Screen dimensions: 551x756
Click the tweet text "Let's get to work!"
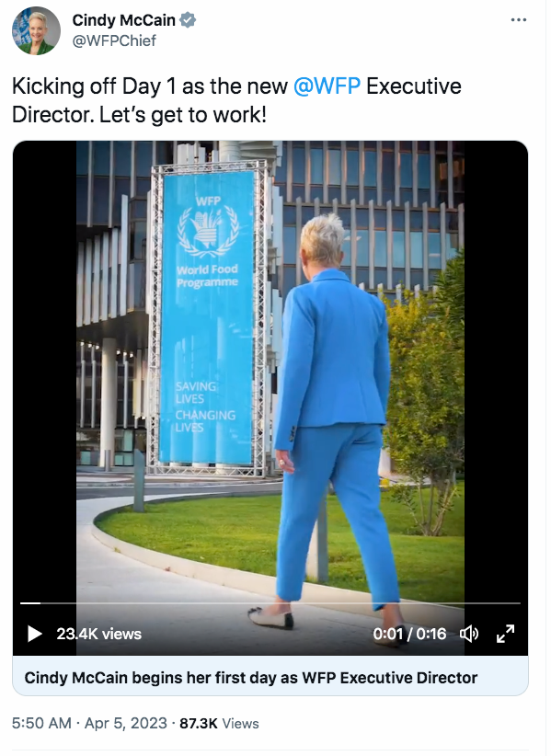(183, 115)
